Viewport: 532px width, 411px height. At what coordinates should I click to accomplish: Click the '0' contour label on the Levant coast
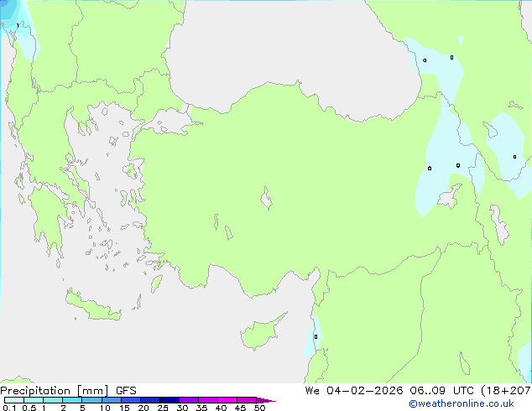(316, 336)
